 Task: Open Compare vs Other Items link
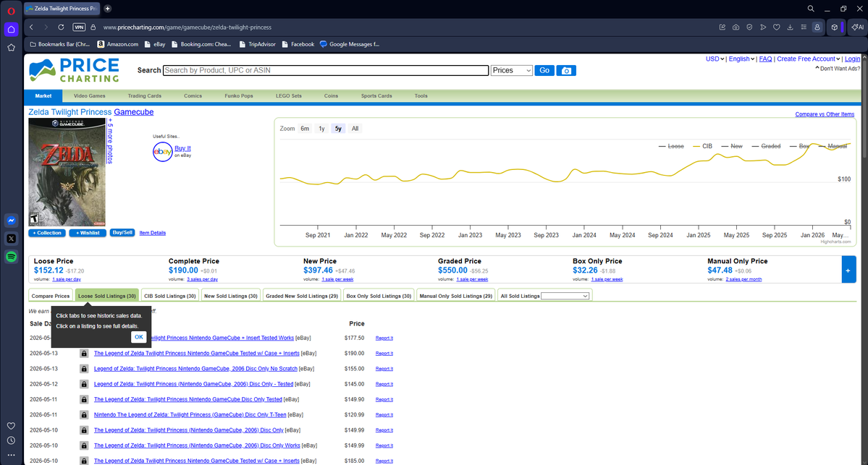point(825,114)
